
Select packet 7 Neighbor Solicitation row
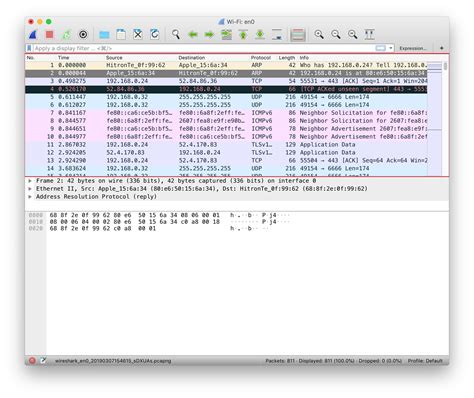226,113
